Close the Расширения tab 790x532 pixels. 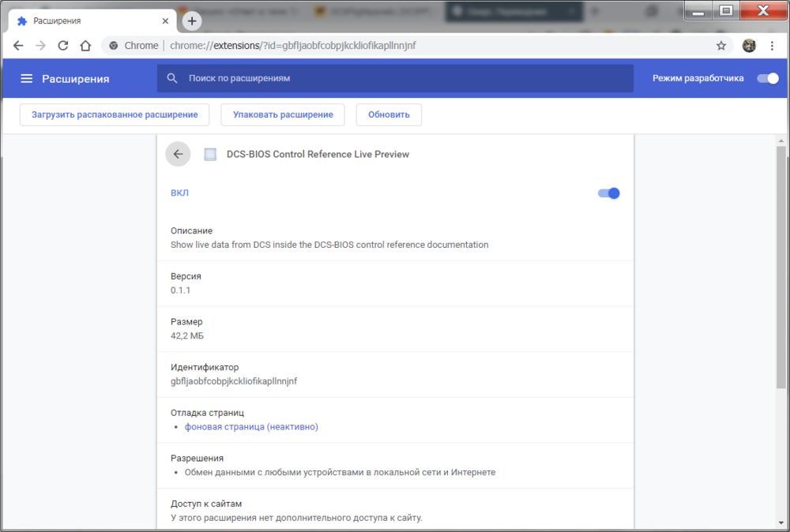(165, 21)
